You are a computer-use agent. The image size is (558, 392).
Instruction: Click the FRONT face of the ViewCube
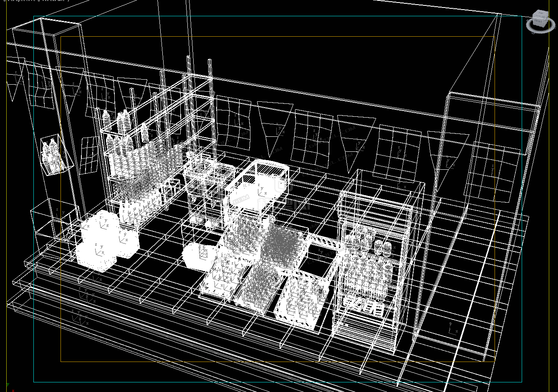click(x=538, y=21)
